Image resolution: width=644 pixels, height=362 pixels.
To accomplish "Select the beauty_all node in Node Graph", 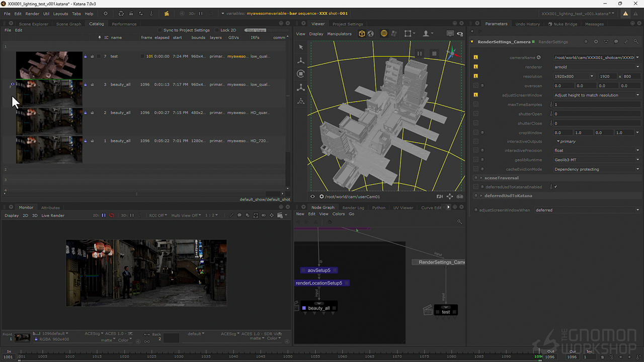I will 318,308.
